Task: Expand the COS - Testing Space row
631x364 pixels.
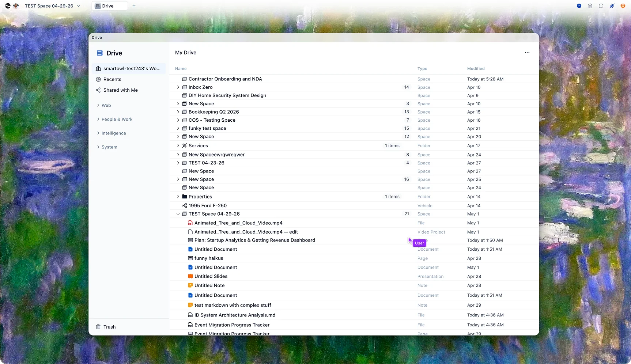Action: (x=178, y=120)
